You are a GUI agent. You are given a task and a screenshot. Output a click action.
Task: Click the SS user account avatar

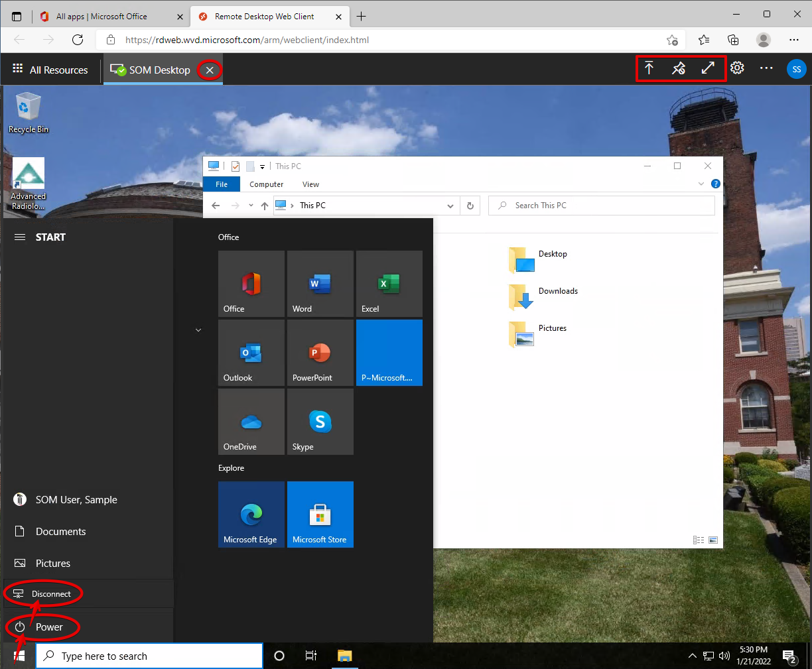[796, 69]
